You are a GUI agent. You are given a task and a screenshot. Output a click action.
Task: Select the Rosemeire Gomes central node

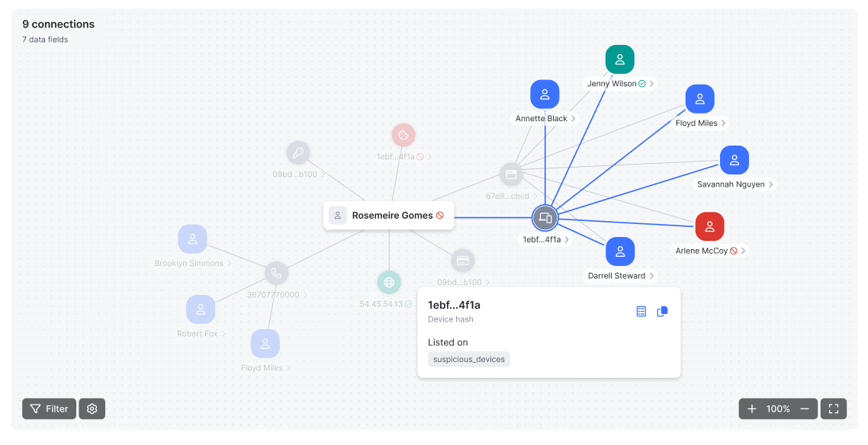tap(389, 216)
